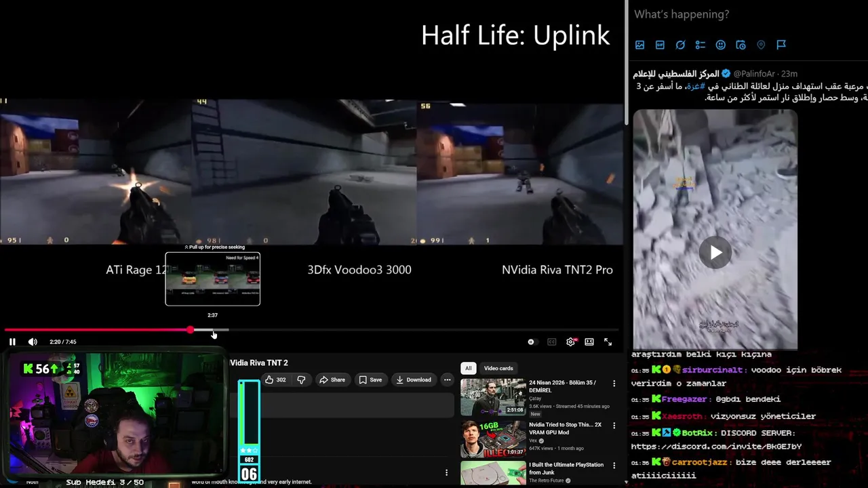Viewport: 868px width, 488px height.
Task: Click the Vex channel name
Action: [x=534, y=441]
